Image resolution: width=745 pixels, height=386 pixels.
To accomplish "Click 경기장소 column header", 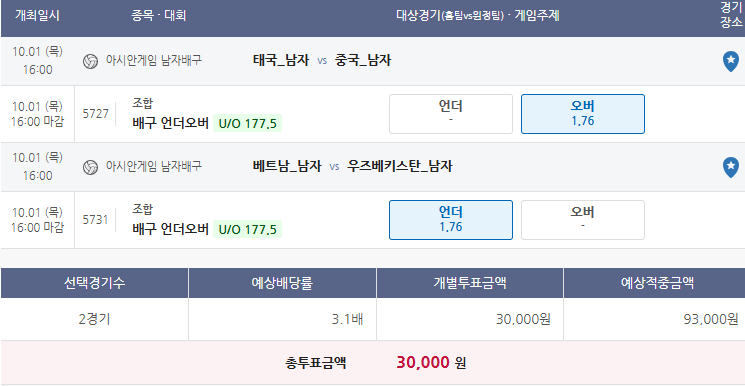I will click(731, 15).
